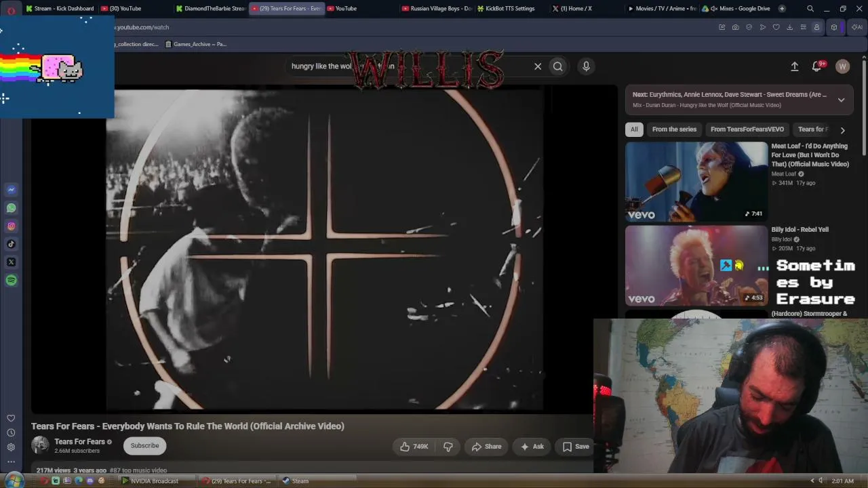Add page to bookmarks with heart icon

pyautogui.click(x=776, y=27)
